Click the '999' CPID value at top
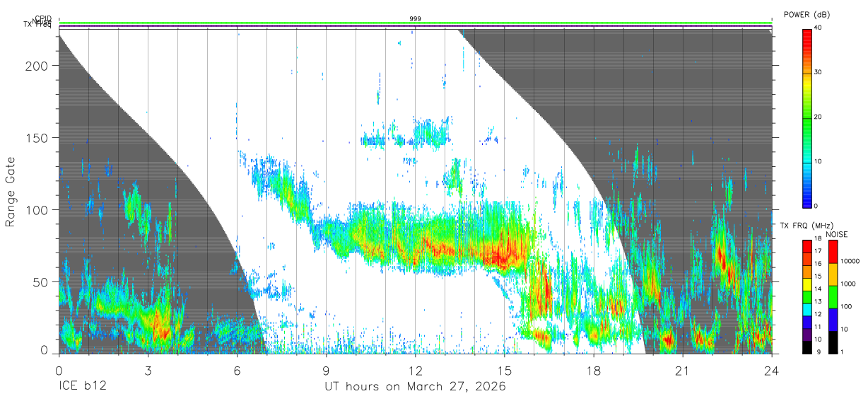 tap(416, 18)
